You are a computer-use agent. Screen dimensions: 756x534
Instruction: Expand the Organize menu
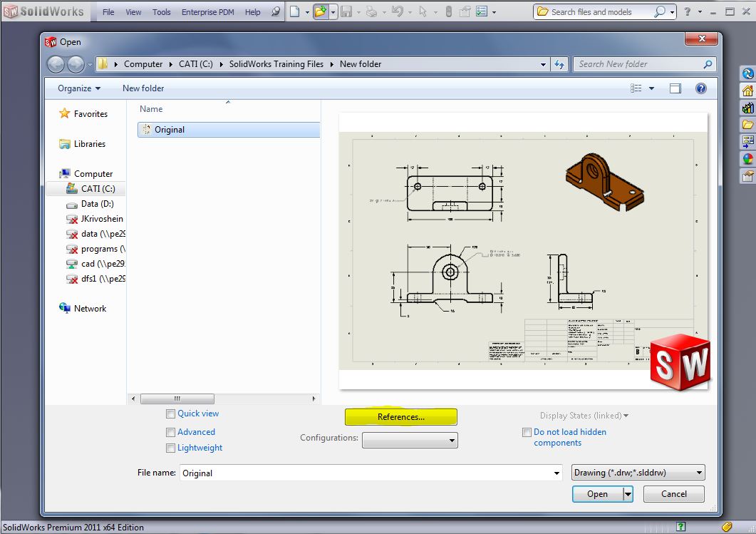point(79,88)
